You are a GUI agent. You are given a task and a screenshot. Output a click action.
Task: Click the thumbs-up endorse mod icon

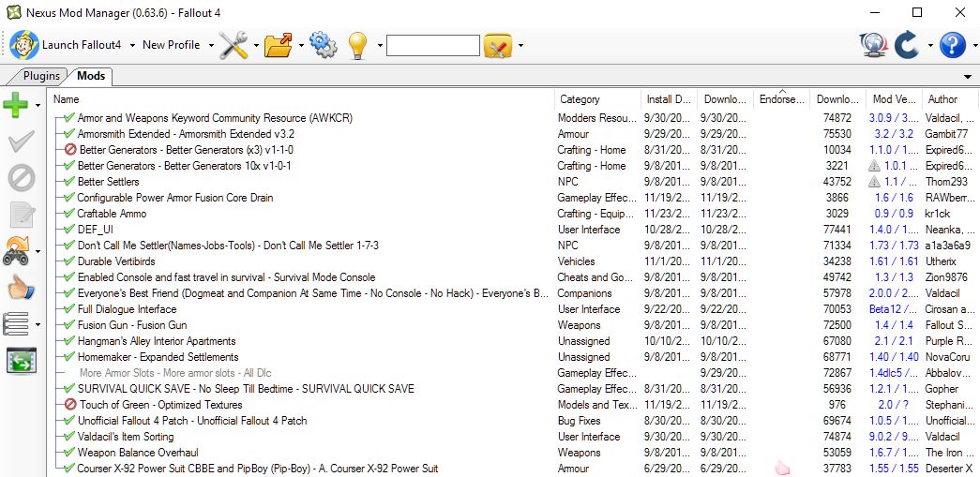point(20,289)
